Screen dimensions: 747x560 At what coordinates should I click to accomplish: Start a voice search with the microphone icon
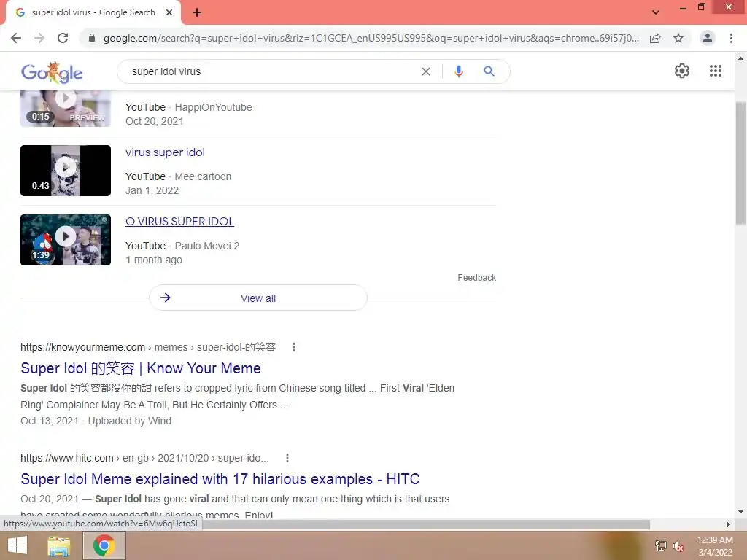(458, 71)
